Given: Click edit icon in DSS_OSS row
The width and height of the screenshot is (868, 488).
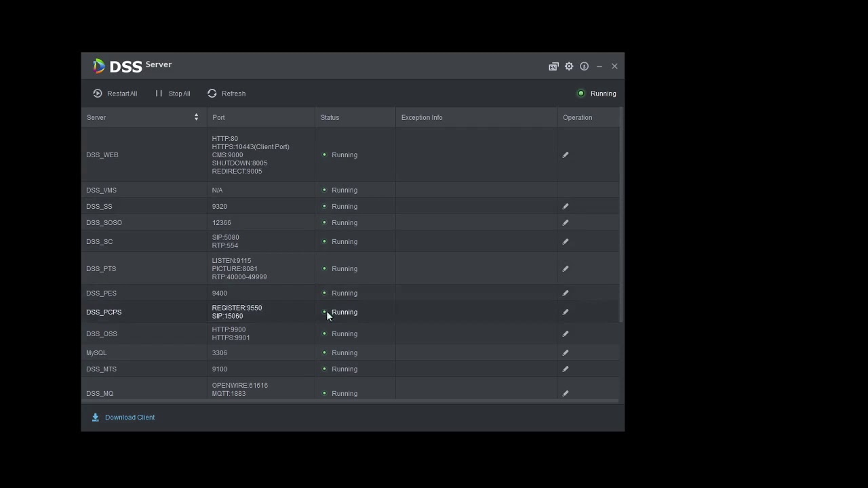Looking at the screenshot, I should point(566,334).
